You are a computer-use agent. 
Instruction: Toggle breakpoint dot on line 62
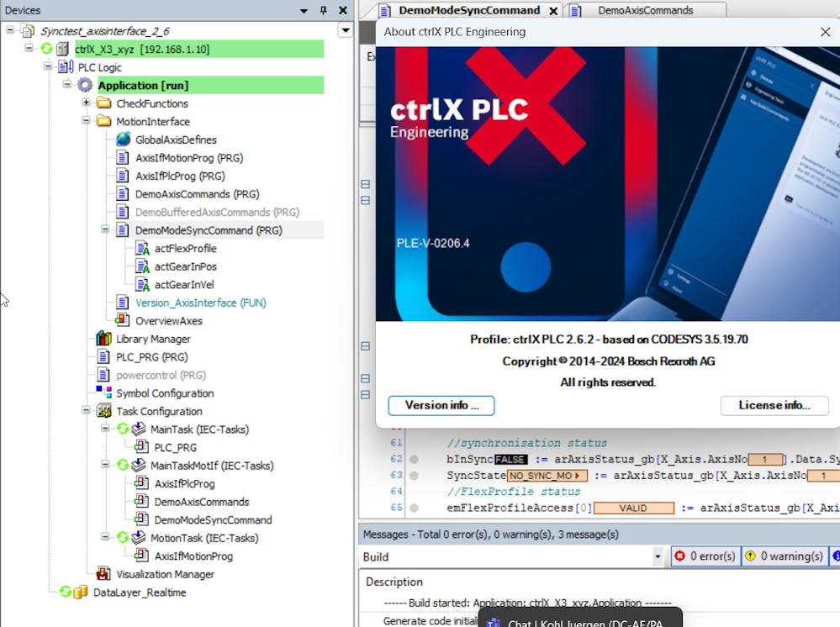click(x=414, y=460)
